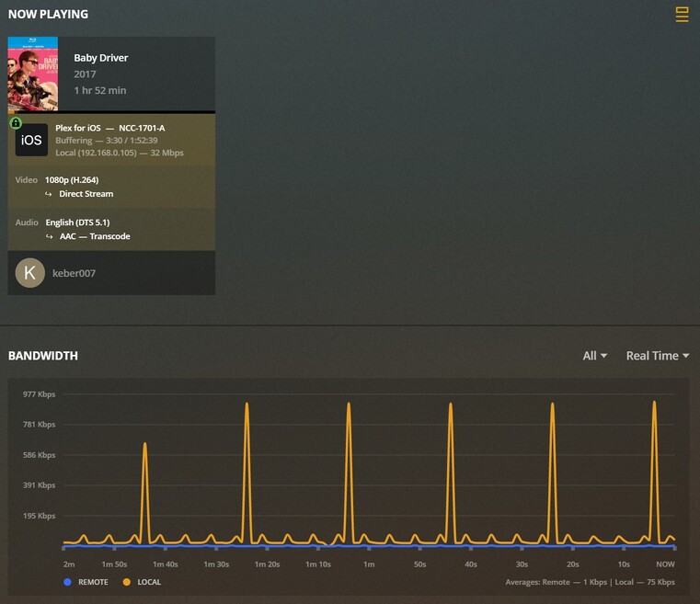Click the 50s time axis label

(419, 564)
